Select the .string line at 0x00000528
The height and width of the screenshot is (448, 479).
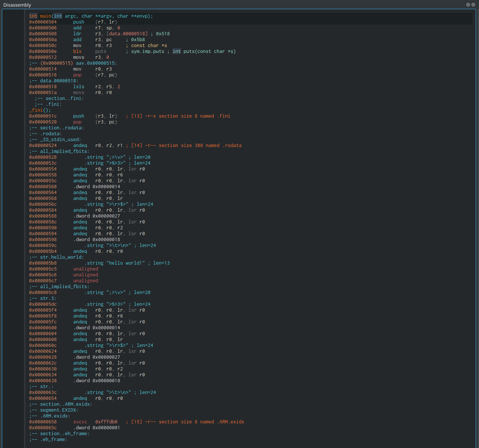point(90,157)
